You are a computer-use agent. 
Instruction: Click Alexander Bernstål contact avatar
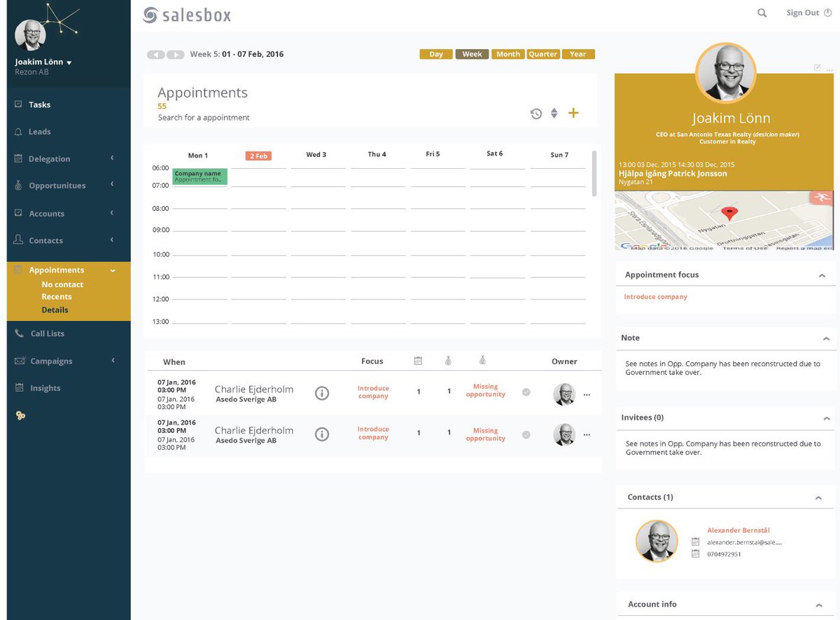[x=657, y=541]
